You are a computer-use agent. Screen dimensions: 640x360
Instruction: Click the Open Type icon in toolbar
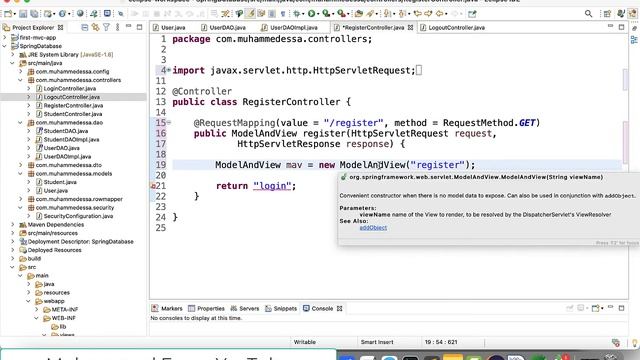click(x=359, y=14)
